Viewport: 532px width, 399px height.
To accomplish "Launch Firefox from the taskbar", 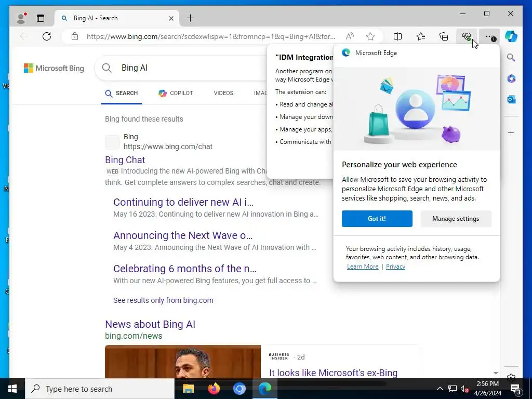I will click(214, 389).
